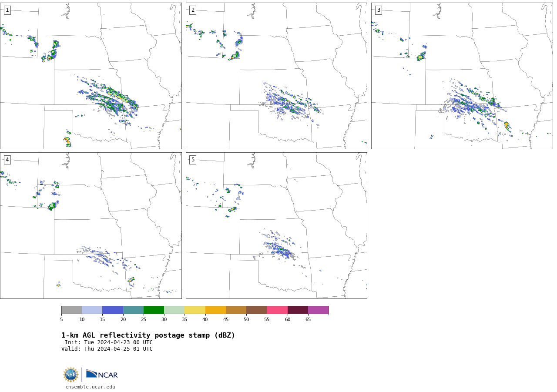Open ensemble member 1 reflectivity map
The image size is (557, 392).
(x=91, y=76)
